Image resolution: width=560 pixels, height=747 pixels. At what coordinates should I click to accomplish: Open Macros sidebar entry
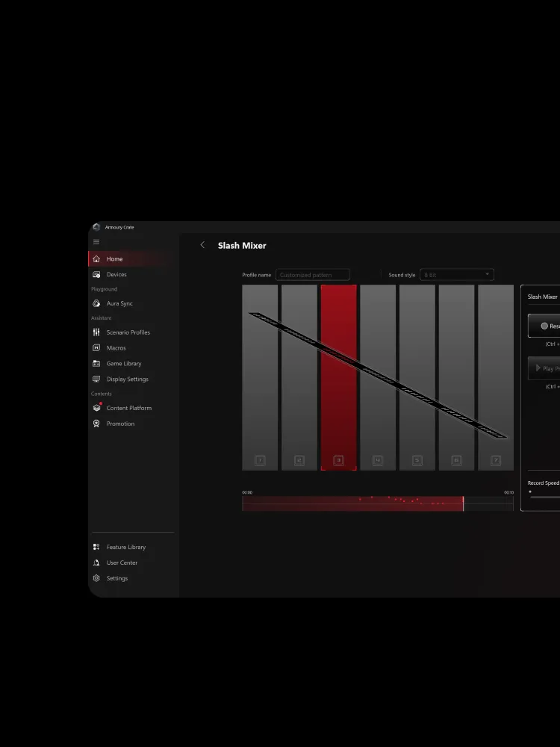116,348
